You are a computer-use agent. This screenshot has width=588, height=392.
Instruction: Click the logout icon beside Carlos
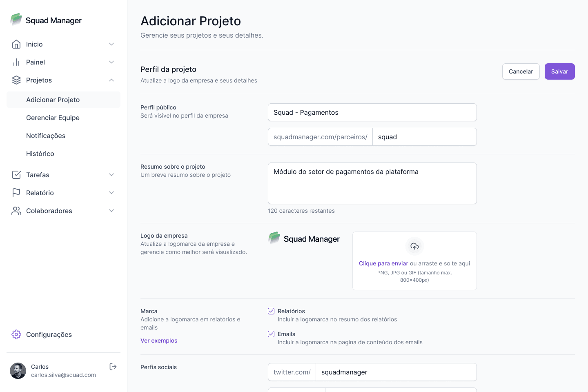tap(113, 367)
